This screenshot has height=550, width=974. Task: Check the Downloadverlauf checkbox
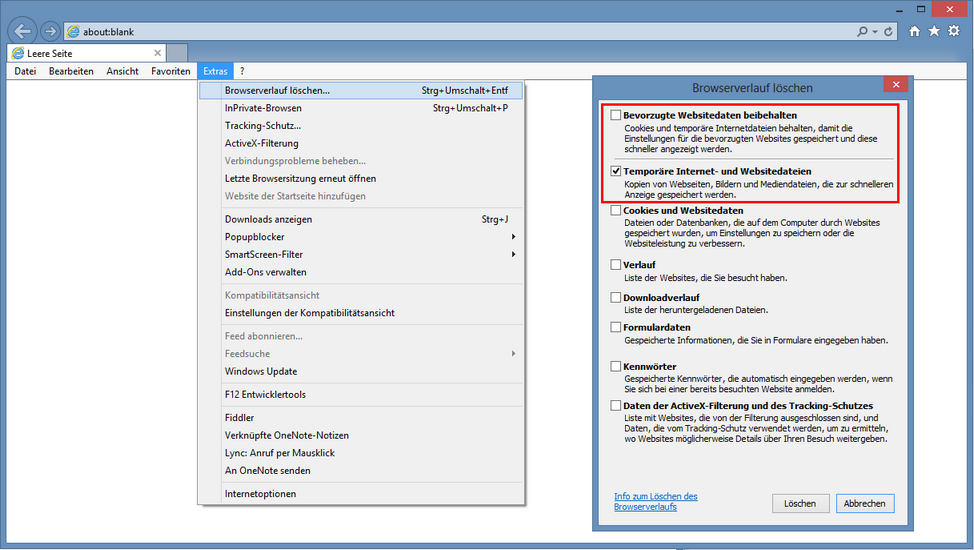coord(616,298)
